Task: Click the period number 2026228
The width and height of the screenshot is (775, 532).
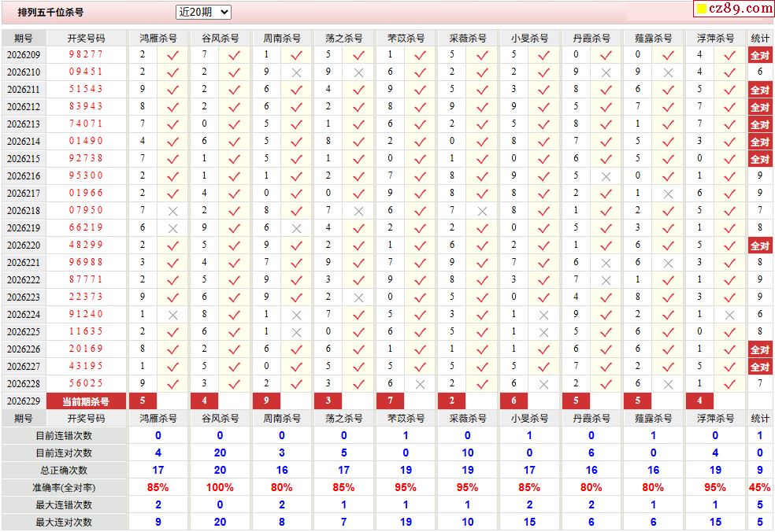Action: coord(23,384)
